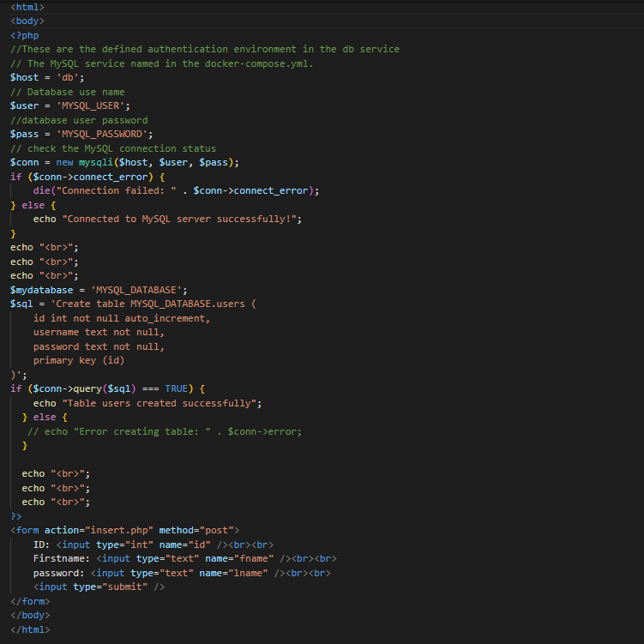The height and width of the screenshot is (644, 644).
Task: Click the closing ?> PHP tag
Action: (16, 517)
